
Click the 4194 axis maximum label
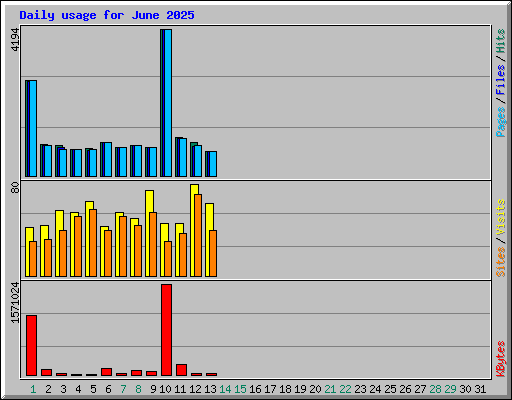(x=15, y=40)
